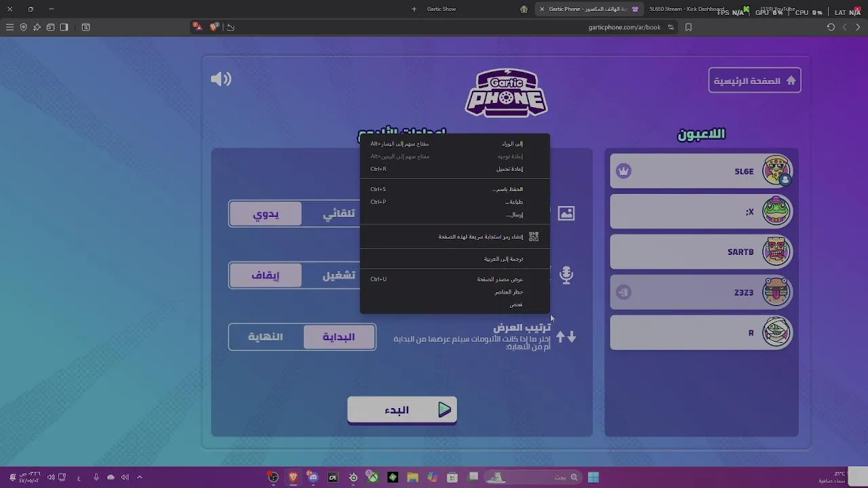Click the picture icon beside the context menu

coord(566,213)
